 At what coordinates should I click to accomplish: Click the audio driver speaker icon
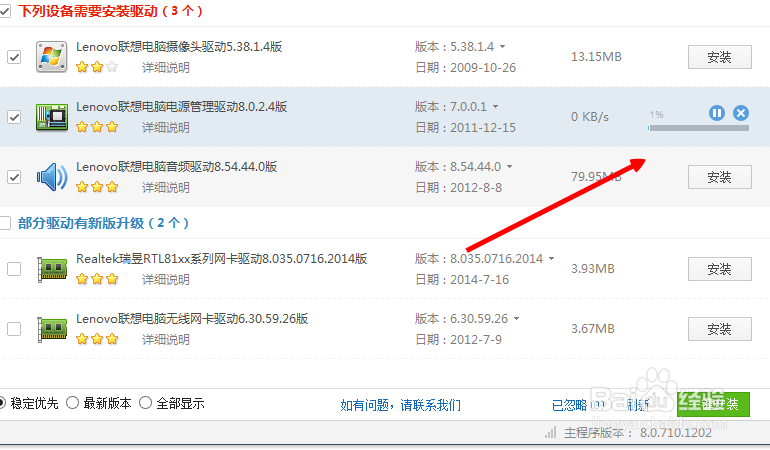pos(52,177)
